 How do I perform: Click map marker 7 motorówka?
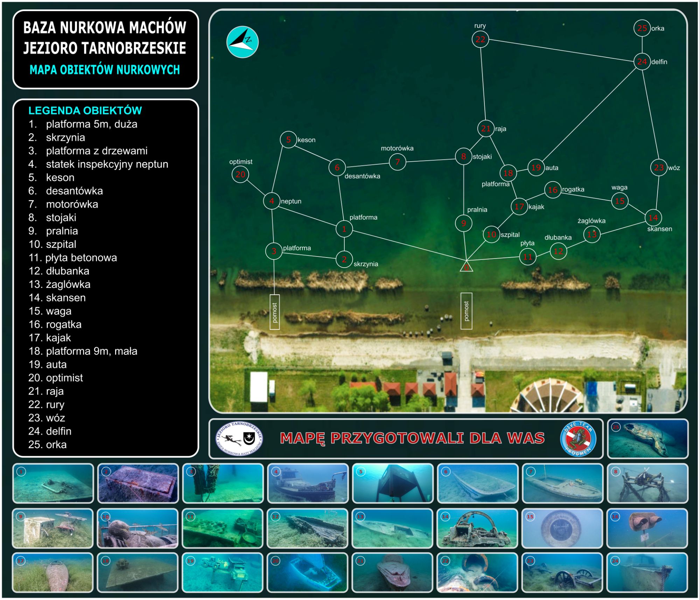pos(397,162)
